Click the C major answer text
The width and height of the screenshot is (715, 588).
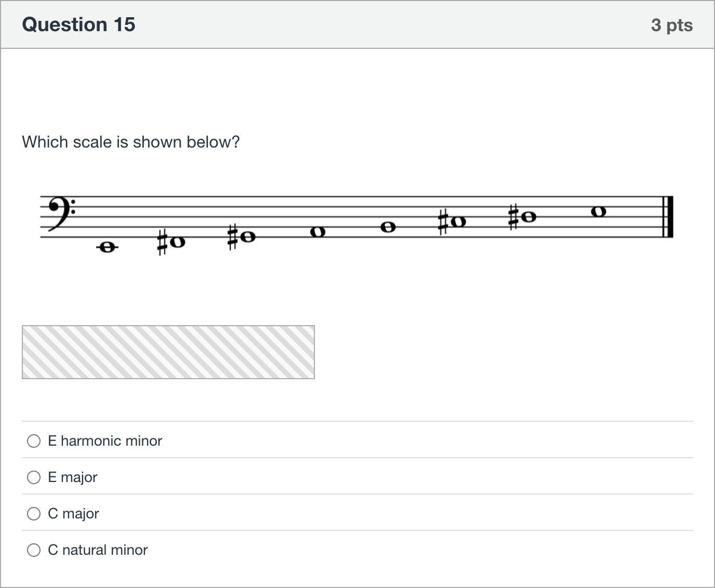click(x=73, y=514)
